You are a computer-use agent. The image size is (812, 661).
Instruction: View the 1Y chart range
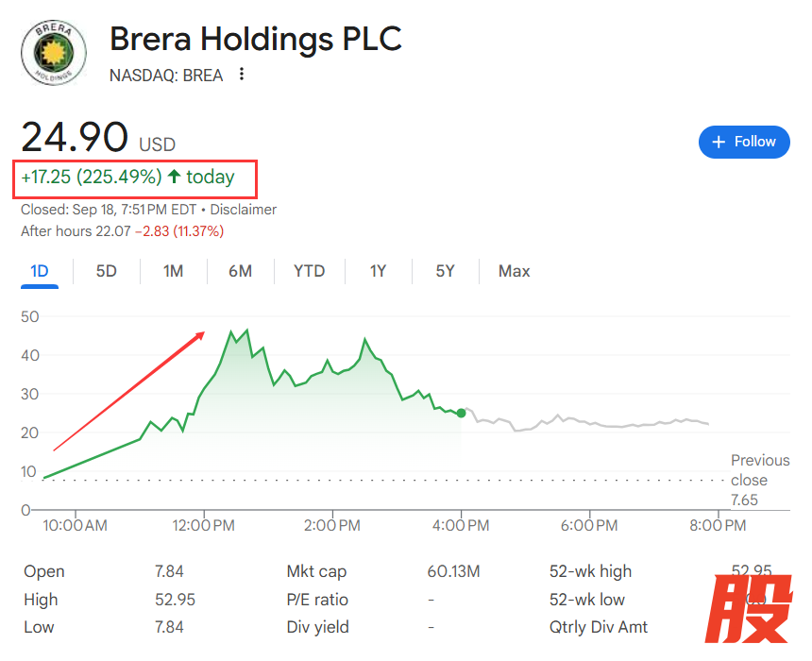378,272
